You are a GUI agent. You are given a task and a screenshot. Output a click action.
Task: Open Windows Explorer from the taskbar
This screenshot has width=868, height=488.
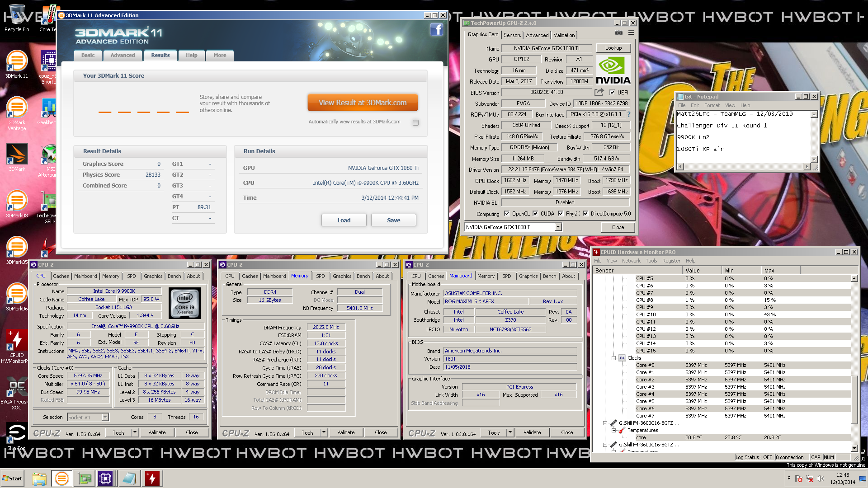point(39,479)
